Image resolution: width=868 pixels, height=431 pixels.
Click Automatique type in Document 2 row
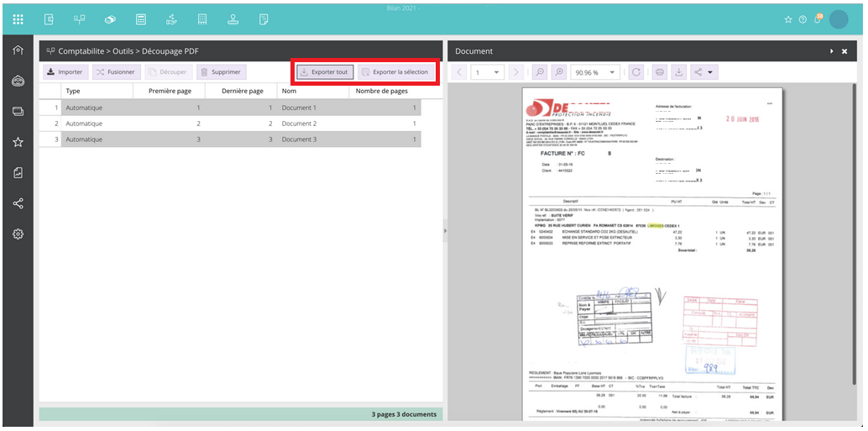[x=84, y=124]
